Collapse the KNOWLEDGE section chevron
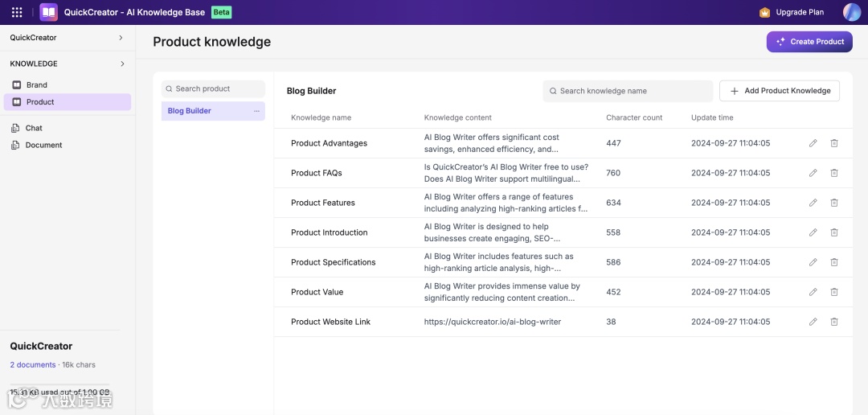Viewport: 868px width, 415px height. [122, 64]
